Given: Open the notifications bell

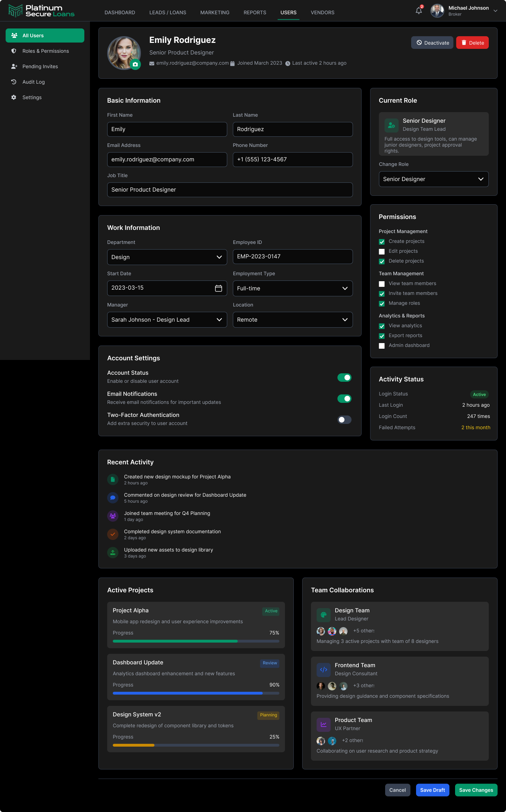Looking at the screenshot, I should (419, 11).
